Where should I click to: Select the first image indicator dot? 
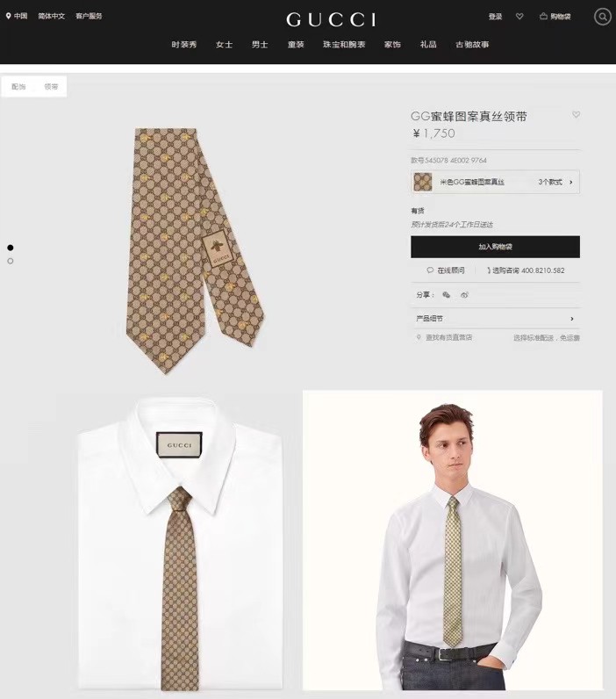pyautogui.click(x=11, y=248)
